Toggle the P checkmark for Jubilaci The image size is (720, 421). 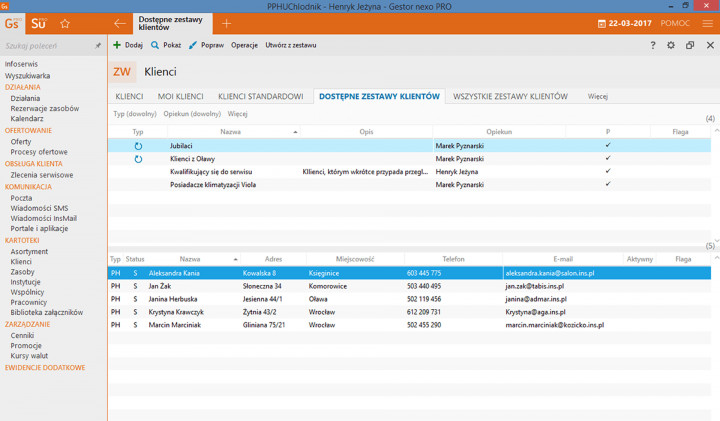coord(608,145)
